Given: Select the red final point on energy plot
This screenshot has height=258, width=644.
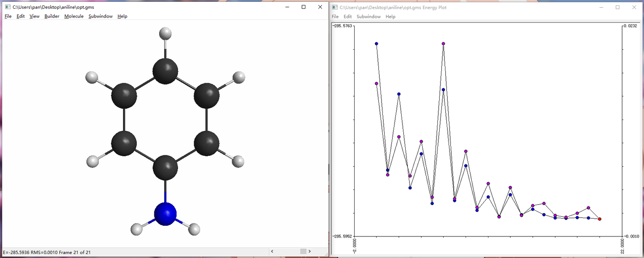Looking at the screenshot, I should 600,219.
